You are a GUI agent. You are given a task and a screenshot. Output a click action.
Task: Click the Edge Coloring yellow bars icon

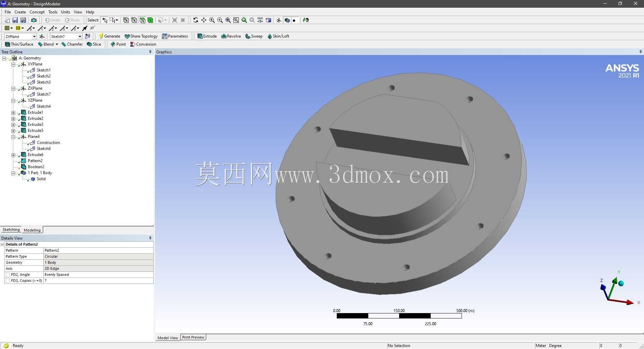[18, 28]
